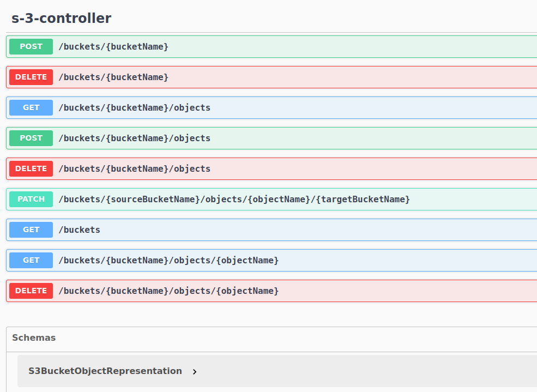Click GET badge for /buckets/{bucketName}/objects

click(x=31, y=107)
